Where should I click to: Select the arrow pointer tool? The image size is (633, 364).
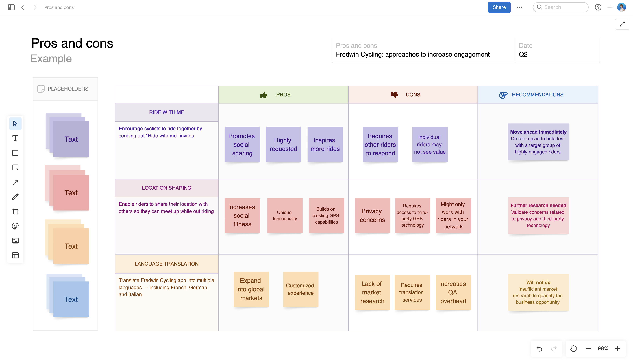click(x=15, y=123)
